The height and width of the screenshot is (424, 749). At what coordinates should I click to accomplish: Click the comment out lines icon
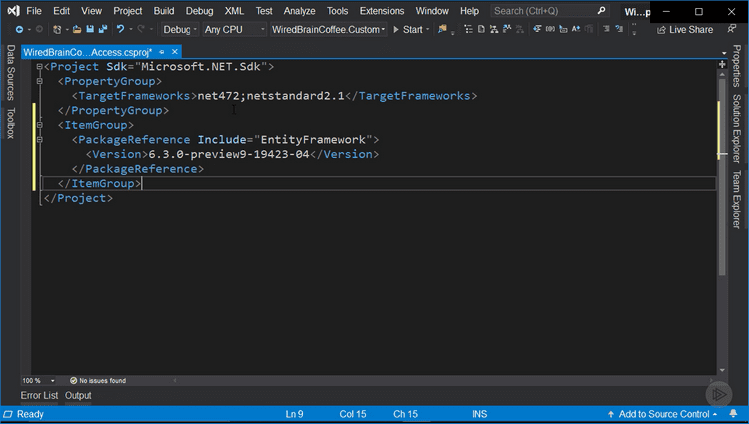[x=606, y=29]
